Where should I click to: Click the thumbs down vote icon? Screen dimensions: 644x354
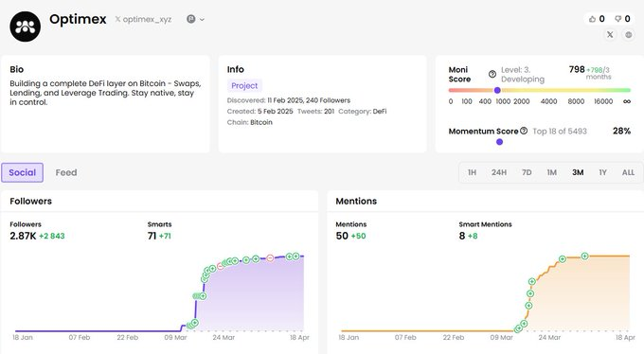click(617, 19)
